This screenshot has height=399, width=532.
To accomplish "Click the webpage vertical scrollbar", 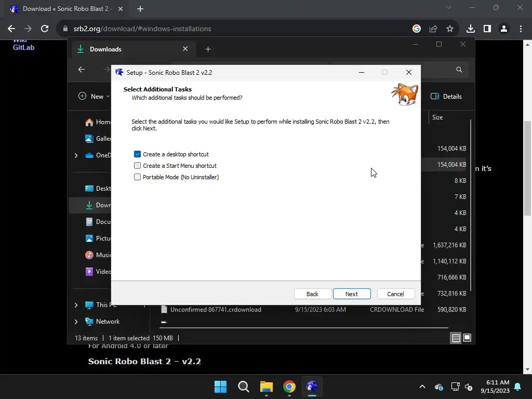I will pos(527,169).
